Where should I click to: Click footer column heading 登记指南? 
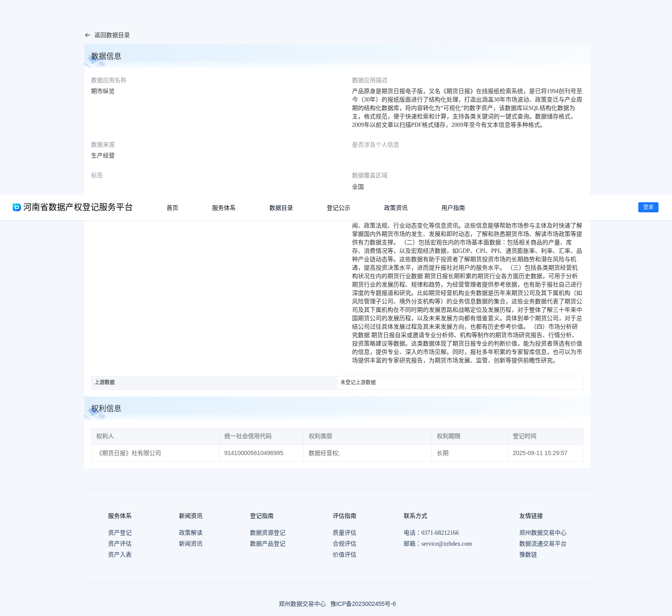(262, 516)
